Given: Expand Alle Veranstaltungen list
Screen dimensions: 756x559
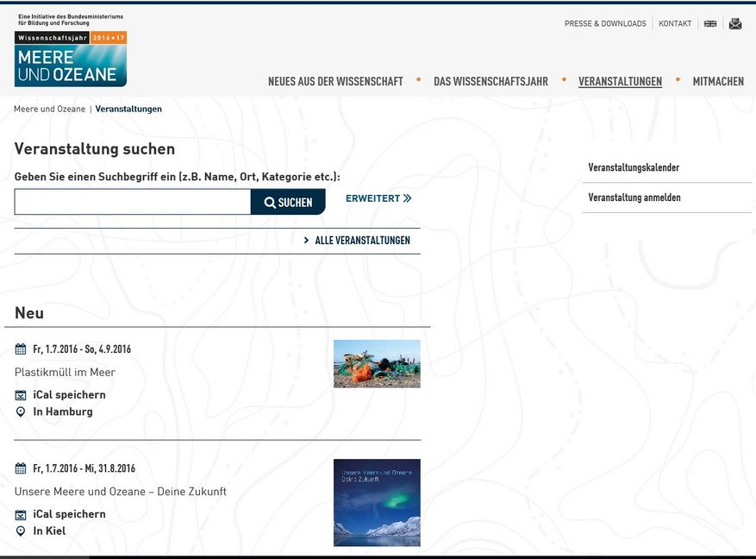Looking at the screenshot, I should (x=357, y=241).
